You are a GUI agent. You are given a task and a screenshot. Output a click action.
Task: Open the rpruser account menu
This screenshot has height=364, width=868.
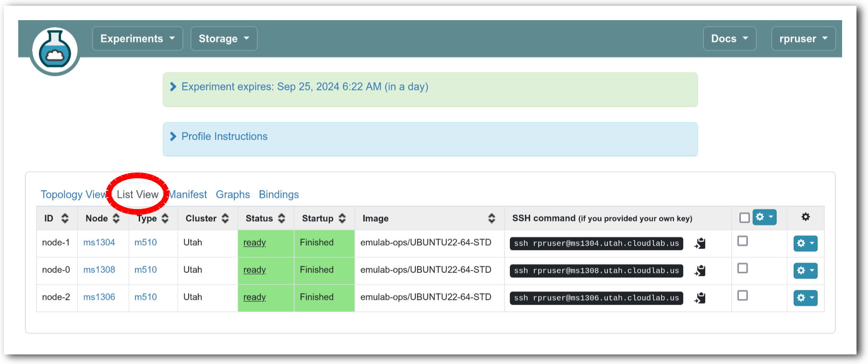pyautogui.click(x=803, y=38)
